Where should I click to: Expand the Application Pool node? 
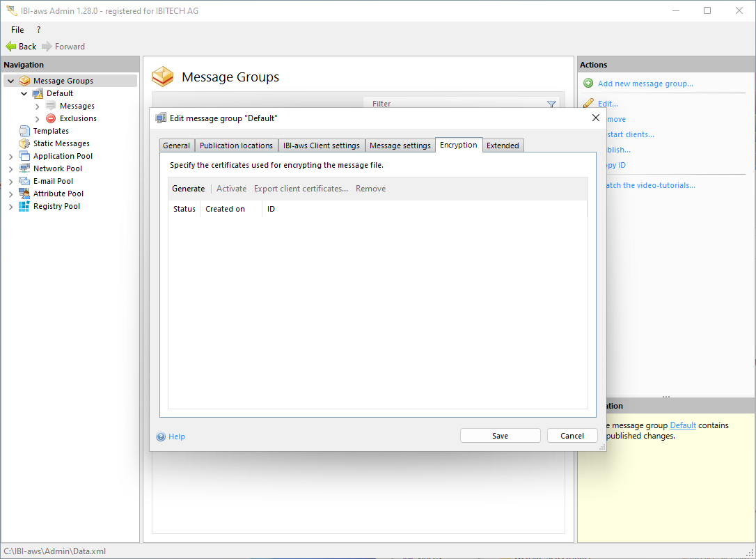[10, 157]
